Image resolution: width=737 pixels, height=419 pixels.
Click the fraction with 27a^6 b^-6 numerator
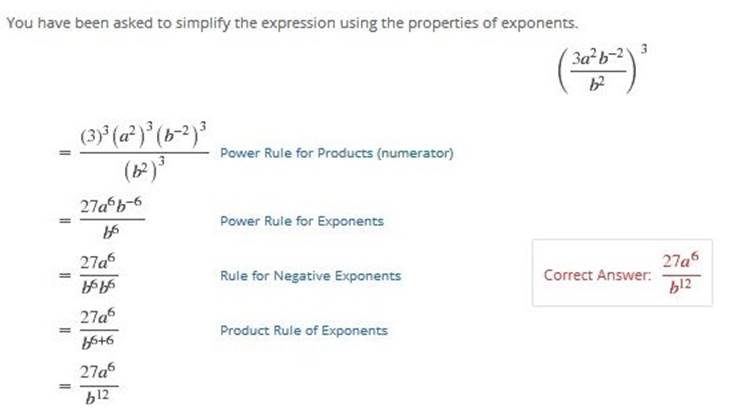pyautogui.click(x=111, y=219)
